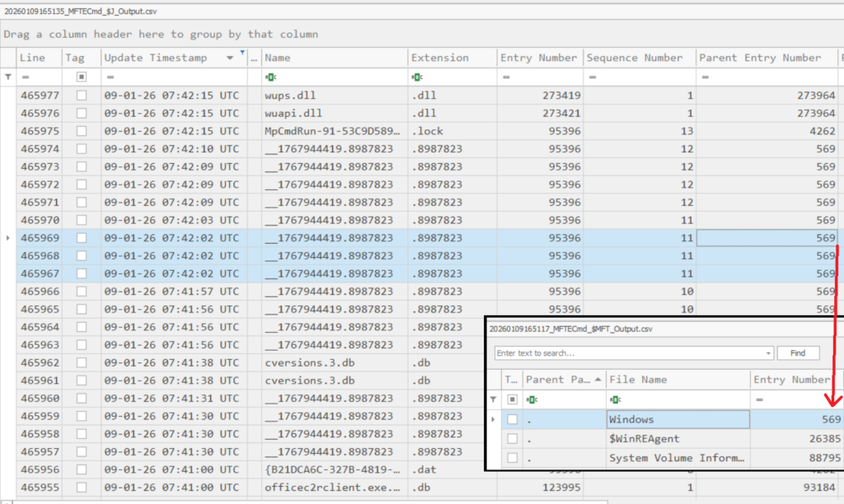This screenshot has width=844, height=504.
Task: Select the $J_Output.csv file tab
Action: tap(81, 12)
